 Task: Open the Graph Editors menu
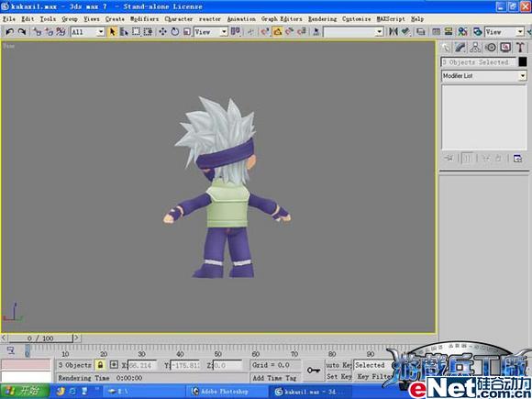click(282, 19)
